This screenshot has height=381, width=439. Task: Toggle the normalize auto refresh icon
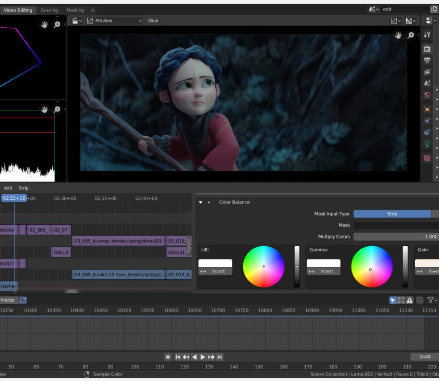click(x=23, y=300)
